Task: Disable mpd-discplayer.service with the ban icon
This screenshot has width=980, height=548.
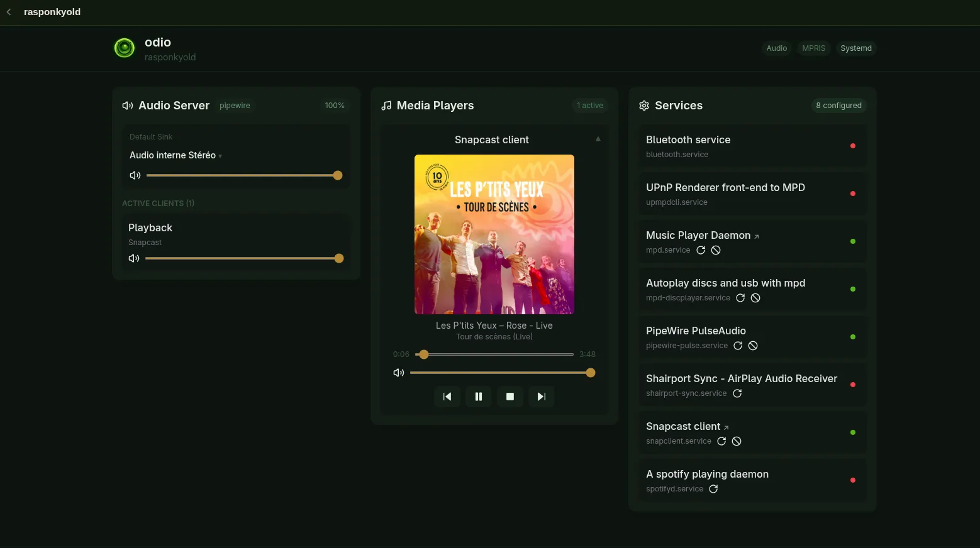Action: click(x=755, y=298)
